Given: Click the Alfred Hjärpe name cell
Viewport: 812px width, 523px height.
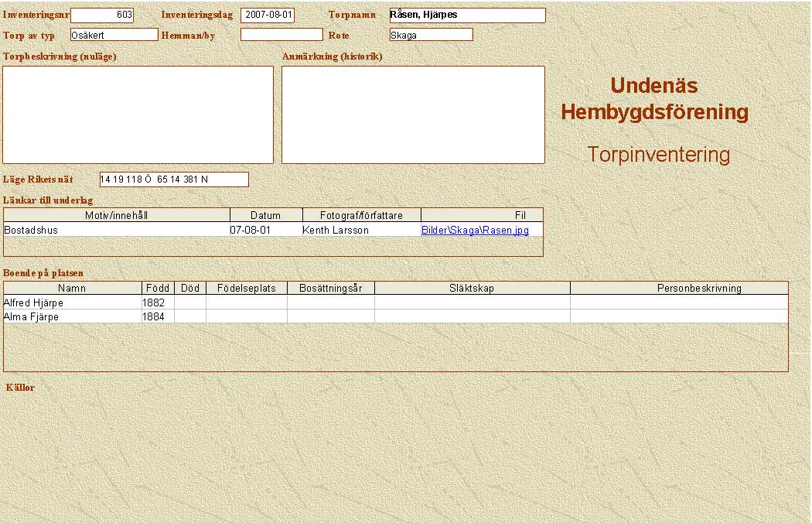Looking at the screenshot, I should pos(72,303).
